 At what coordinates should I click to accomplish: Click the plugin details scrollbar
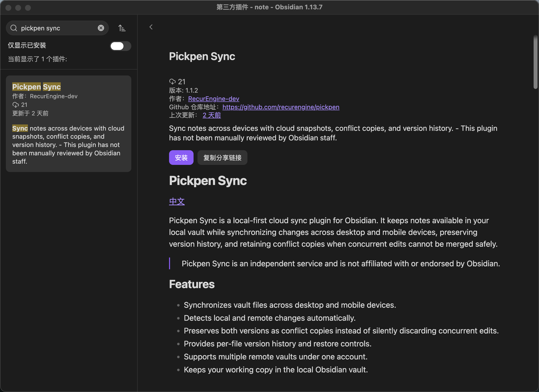[536, 62]
